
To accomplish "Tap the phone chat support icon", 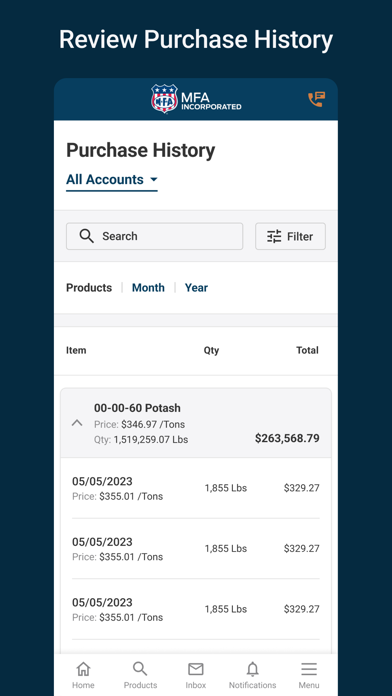I will tap(317, 99).
